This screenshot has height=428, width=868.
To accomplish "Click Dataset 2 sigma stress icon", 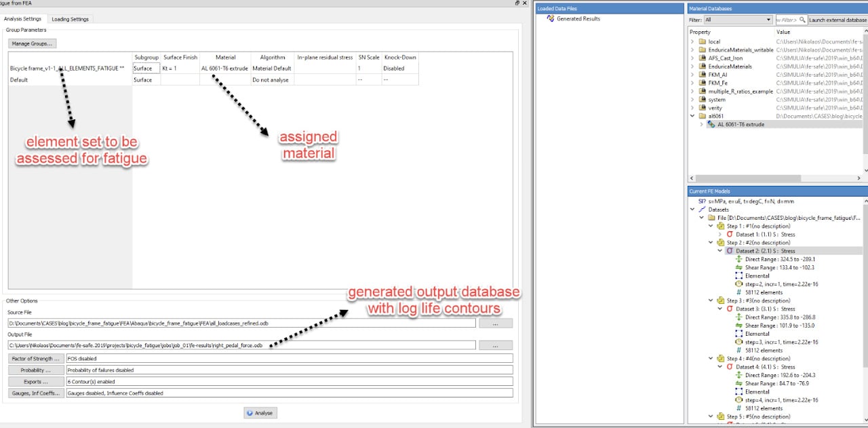I will pos(730,251).
